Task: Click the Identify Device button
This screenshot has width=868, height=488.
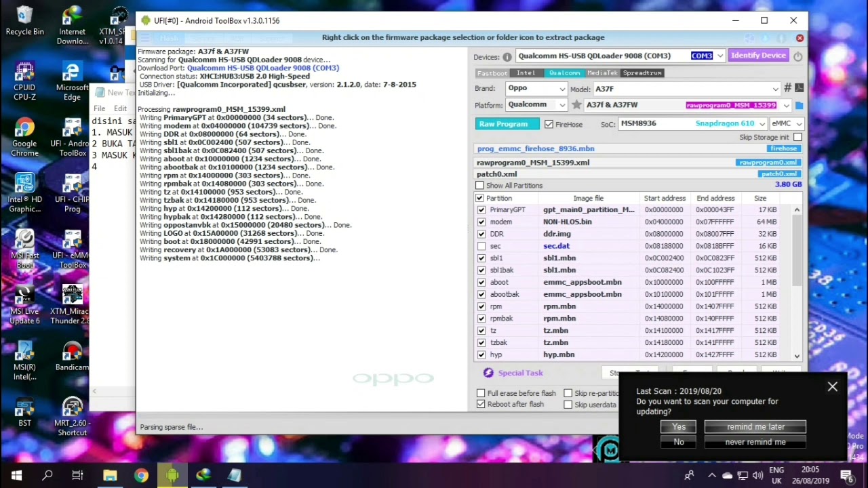Action: (x=758, y=56)
